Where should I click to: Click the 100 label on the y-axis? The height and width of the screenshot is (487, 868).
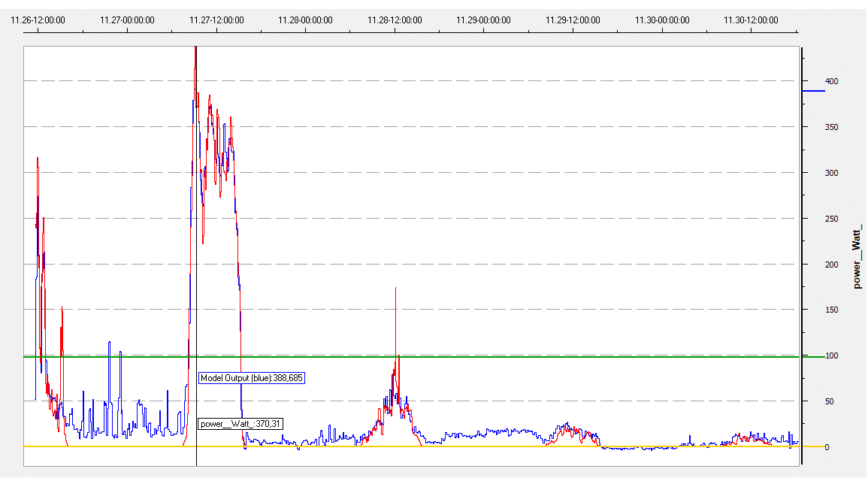tap(831, 355)
